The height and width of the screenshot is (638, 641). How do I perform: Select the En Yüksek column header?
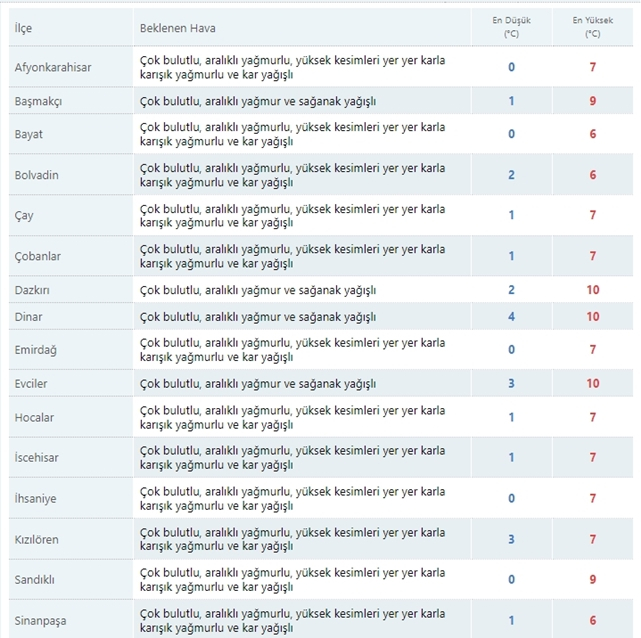(x=592, y=27)
